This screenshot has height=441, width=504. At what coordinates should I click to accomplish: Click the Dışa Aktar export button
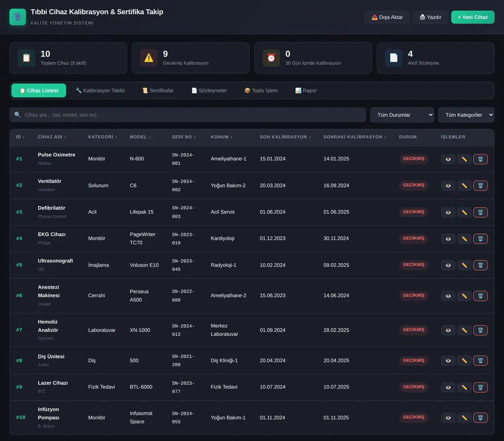(x=387, y=17)
